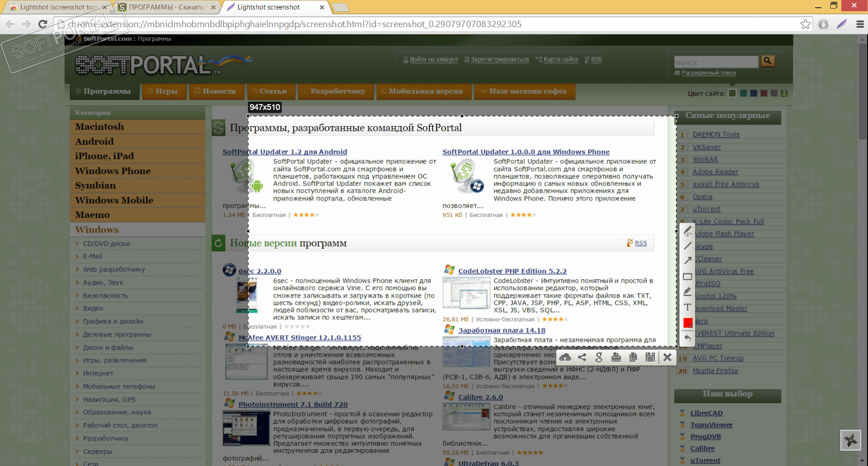Copy the screenshot to clipboard
Viewport: 868px width, 466px height.
pyautogui.click(x=633, y=357)
